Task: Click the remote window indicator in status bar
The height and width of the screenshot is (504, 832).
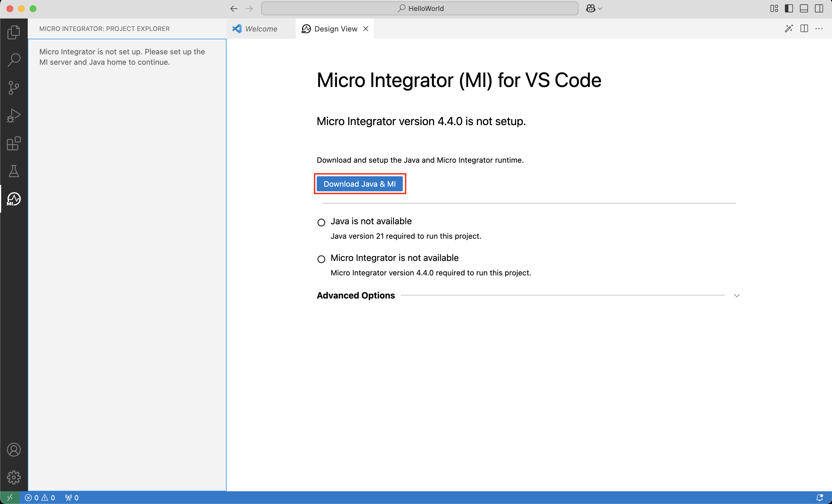Action: click(x=10, y=497)
